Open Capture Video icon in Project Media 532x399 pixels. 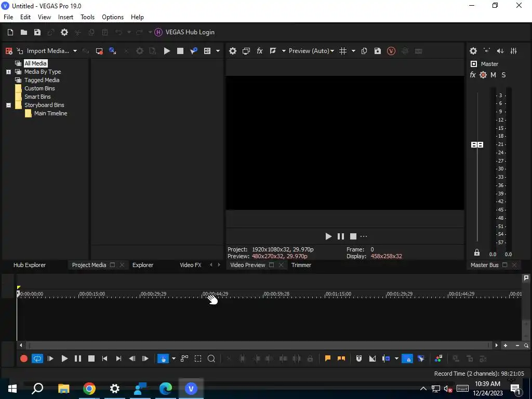pos(99,51)
